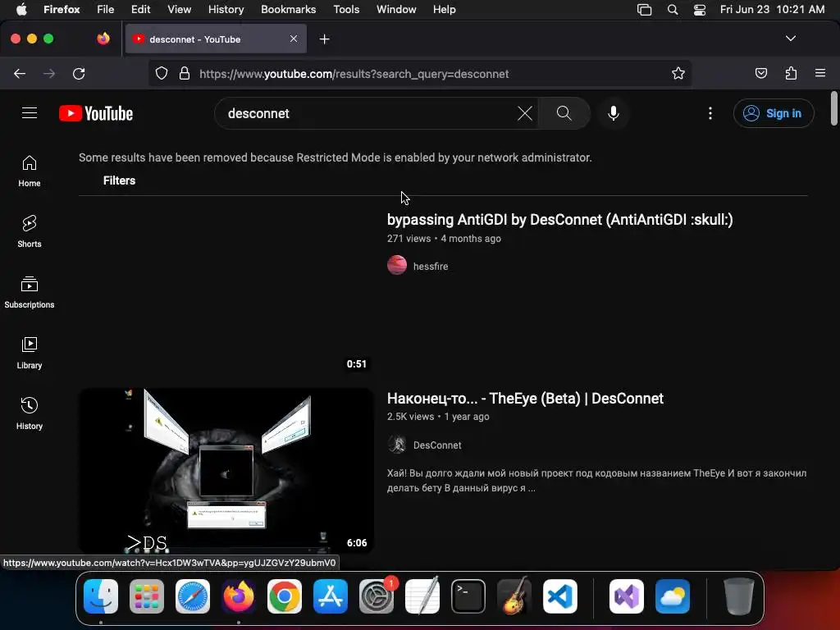Open the Edit menu
This screenshot has height=630, width=840.
(140, 10)
